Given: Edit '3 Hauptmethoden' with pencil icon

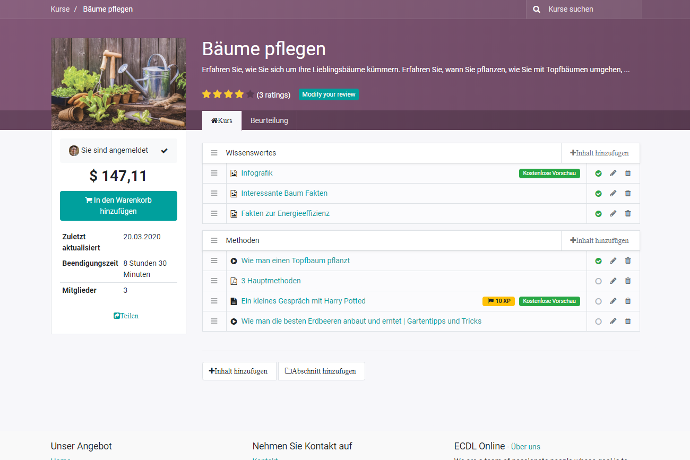Looking at the screenshot, I should (x=613, y=281).
